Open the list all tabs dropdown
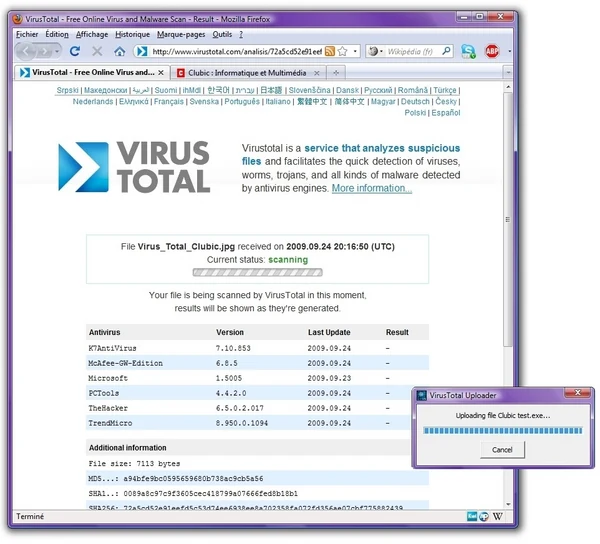This screenshot has width=600, height=544. 508,72
